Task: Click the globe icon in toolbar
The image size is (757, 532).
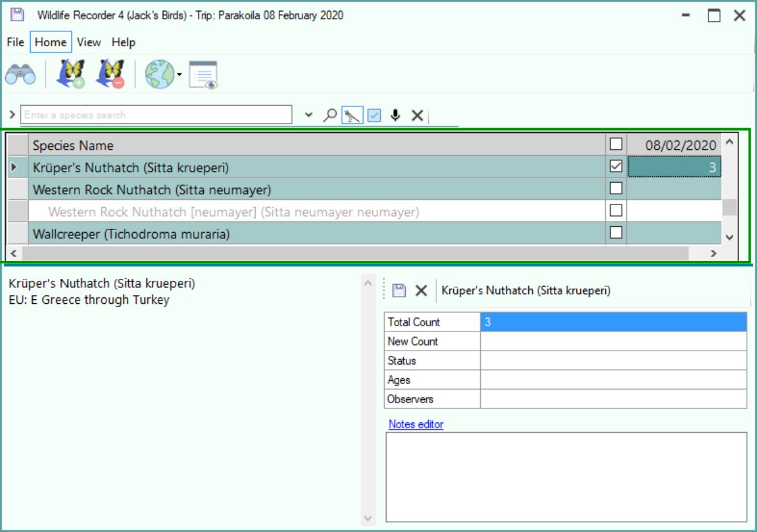Action: coord(160,74)
